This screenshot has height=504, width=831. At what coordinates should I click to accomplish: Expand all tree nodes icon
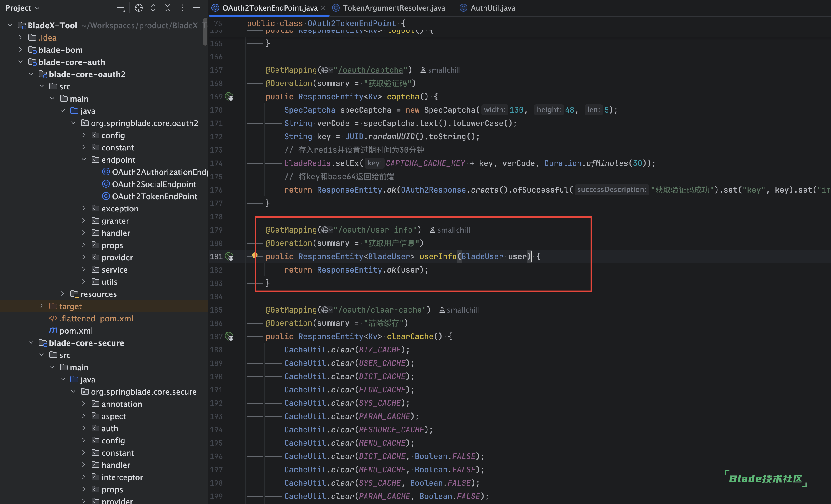[153, 8]
